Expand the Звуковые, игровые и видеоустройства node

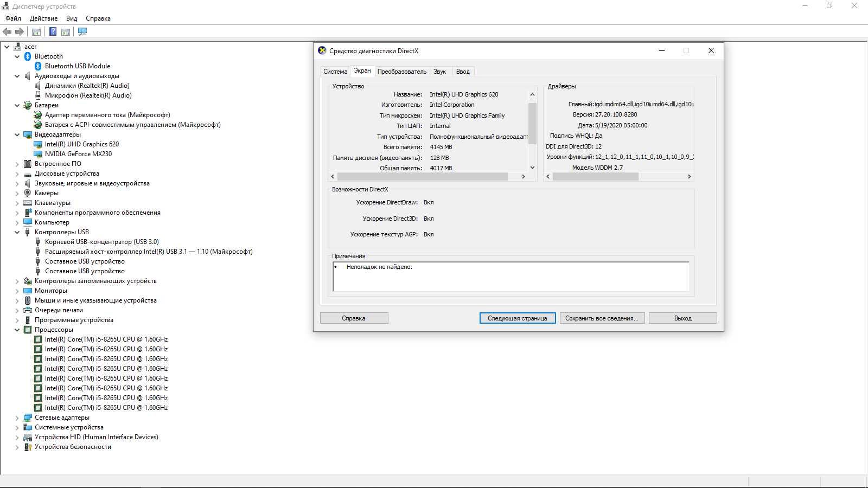(17, 183)
